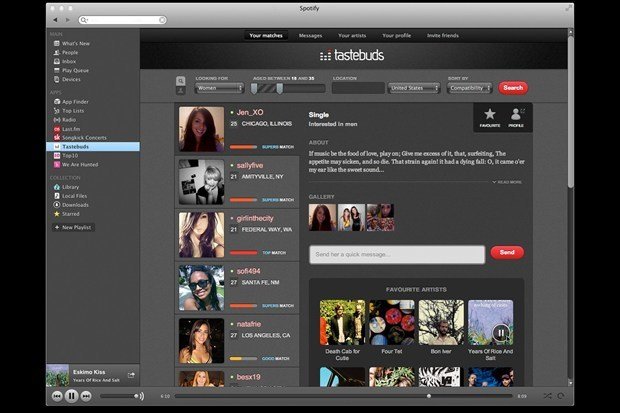Pause Years Of Rice And Salt
Viewport: 620px width, 413px height.
(500, 333)
